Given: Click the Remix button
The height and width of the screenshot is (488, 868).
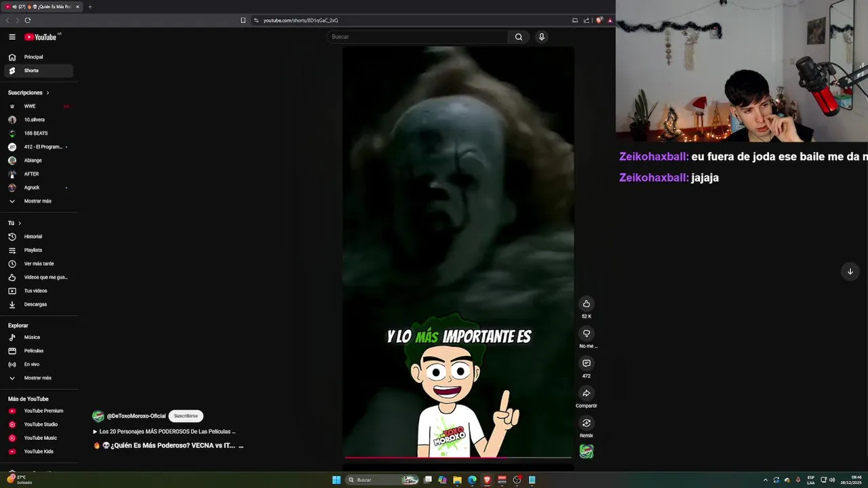Looking at the screenshot, I should 587,423.
